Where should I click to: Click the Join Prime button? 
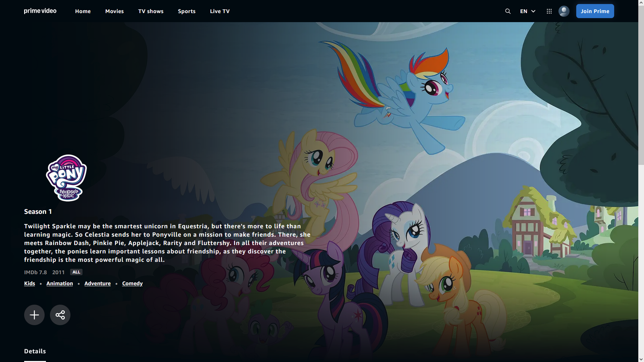point(595,11)
